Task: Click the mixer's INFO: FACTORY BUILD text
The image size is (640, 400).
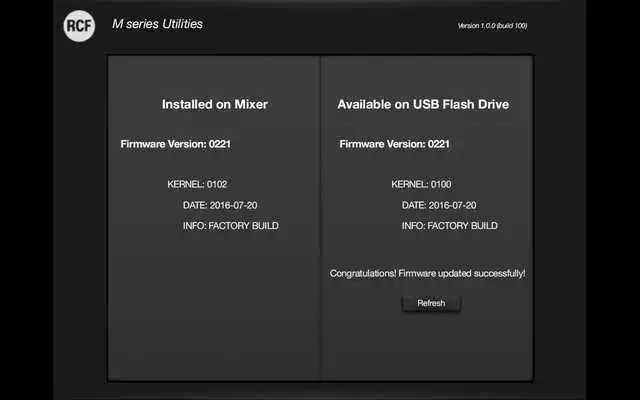Action: pos(230,226)
